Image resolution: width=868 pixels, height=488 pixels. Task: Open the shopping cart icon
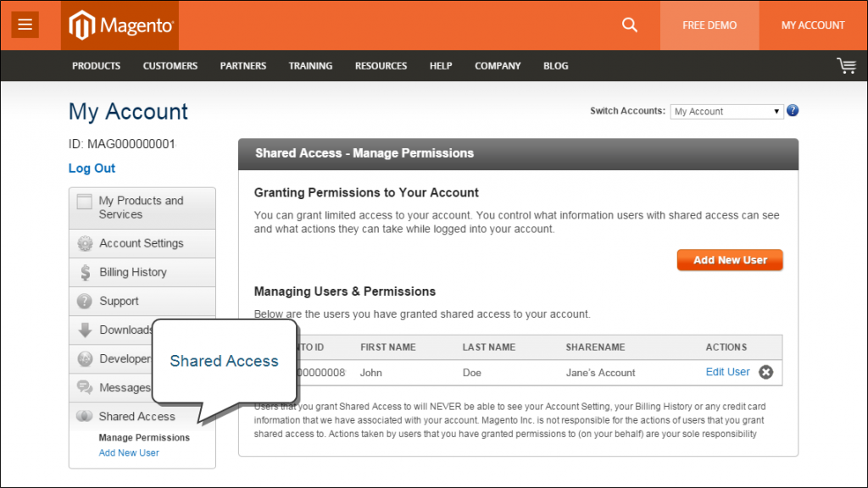click(x=847, y=66)
